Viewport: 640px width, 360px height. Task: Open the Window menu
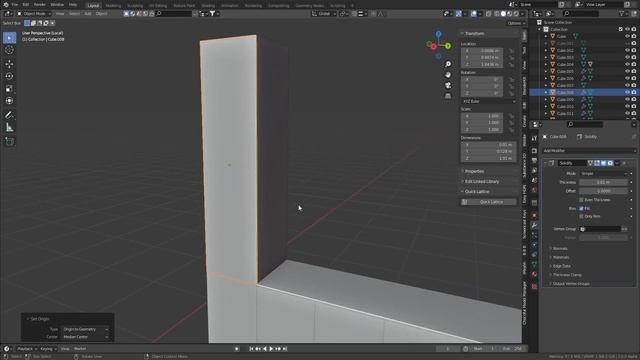pyautogui.click(x=57, y=4)
